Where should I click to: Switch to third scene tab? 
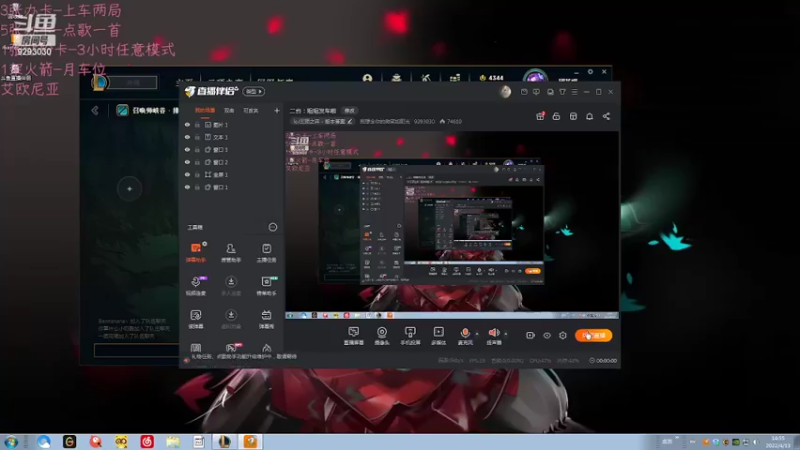coord(251,110)
